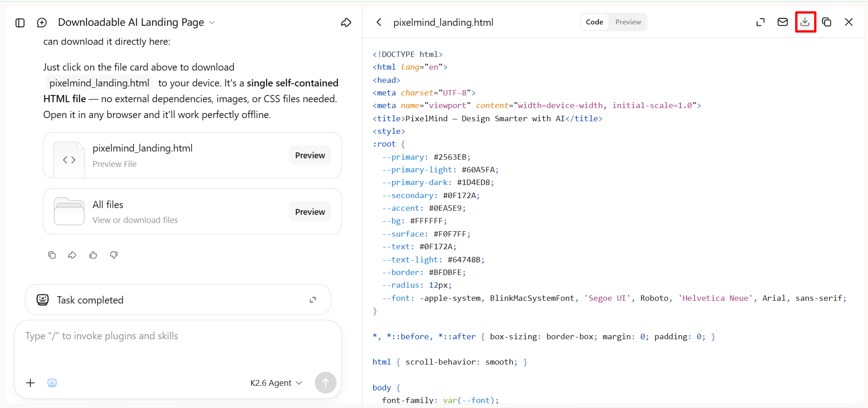This screenshot has width=868, height=408.
Task: Click the 'View or download files' subtitle
Action: pyautogui.click(x=135, y=220)
